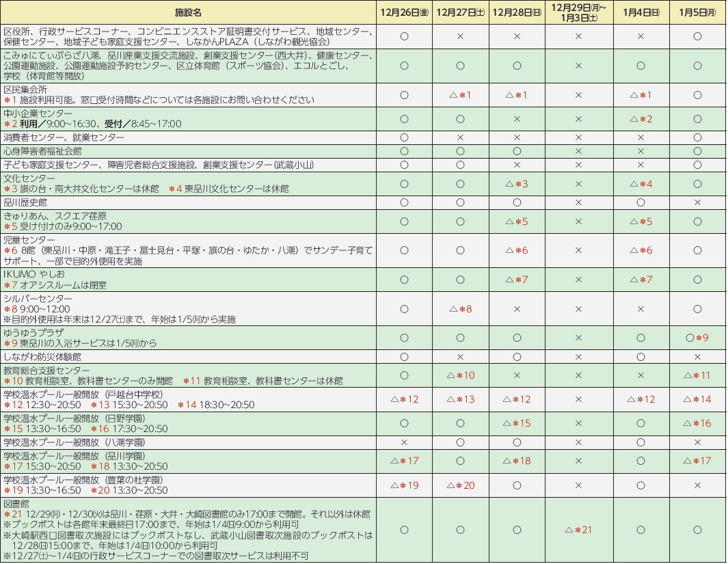Select the △*3 mark for 文化センター
728x564 pixels.
pyautogui.click(x=517, y=184)
